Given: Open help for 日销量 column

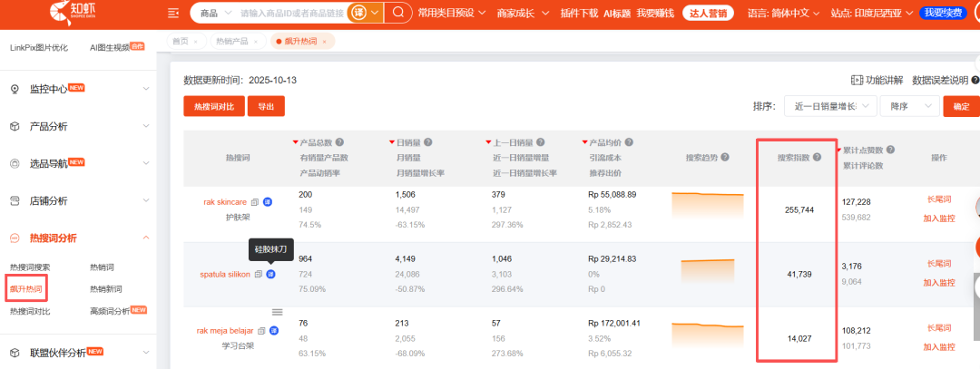Looking at the screenshot, I should click(427, 142).
